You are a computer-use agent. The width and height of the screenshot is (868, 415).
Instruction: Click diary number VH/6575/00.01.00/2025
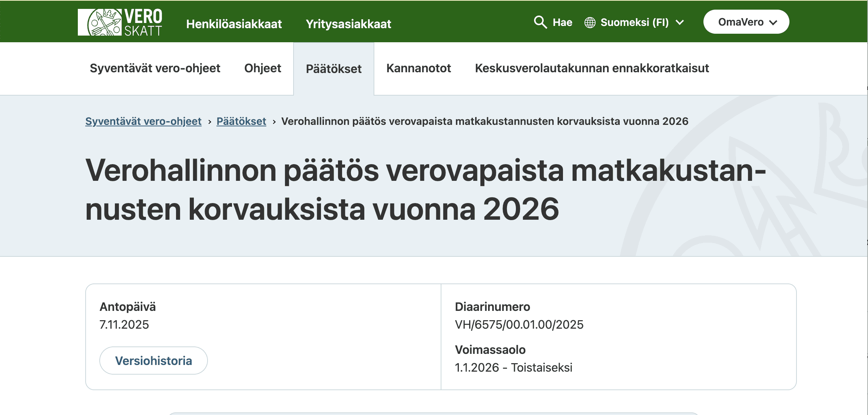click(x=519, y=325)
